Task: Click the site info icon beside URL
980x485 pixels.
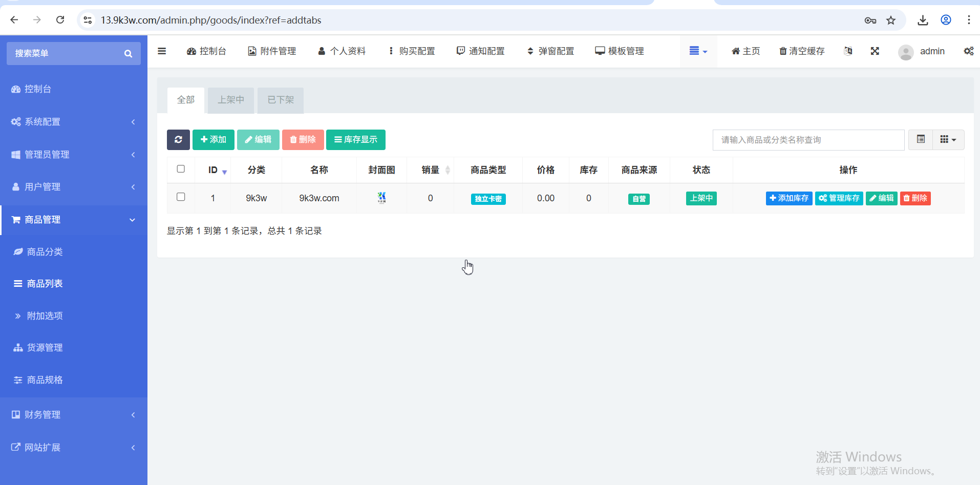Action: point(88,20)
